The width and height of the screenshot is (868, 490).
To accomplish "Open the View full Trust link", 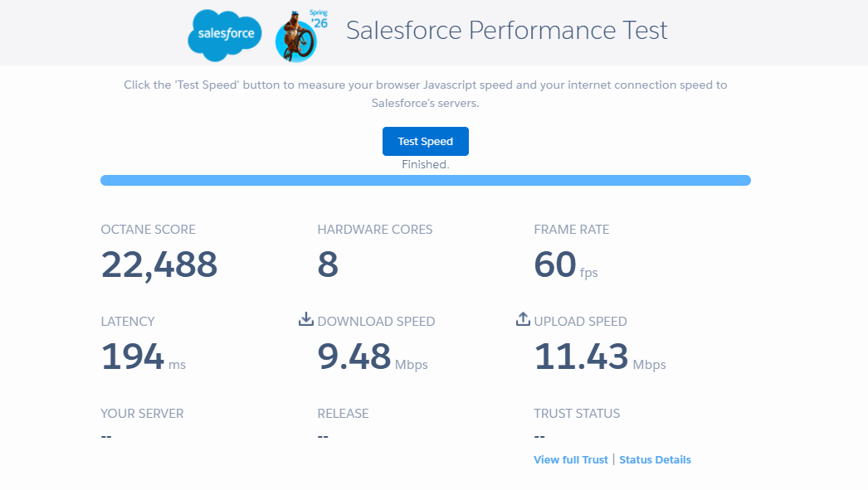I will point(571,459).
